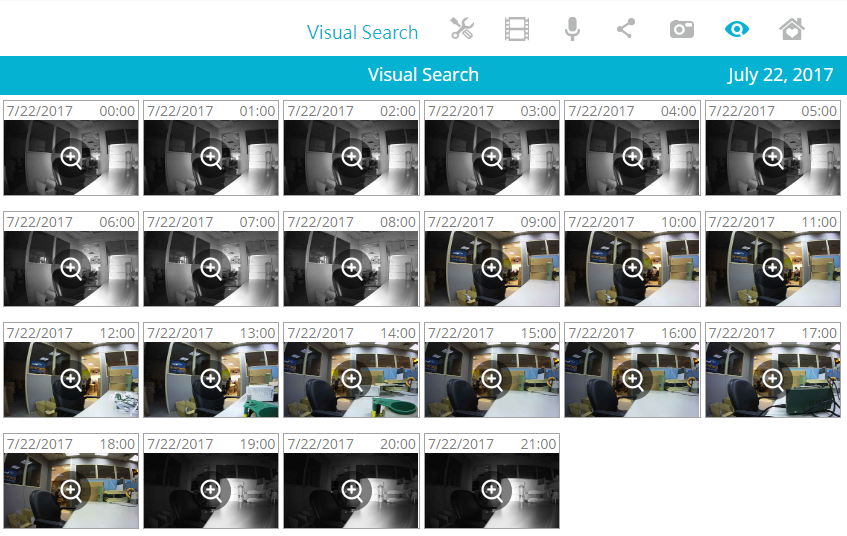
Task: Zoom into the 00:00 thumbnail magnifier
Action: click(x=71, y=157)
